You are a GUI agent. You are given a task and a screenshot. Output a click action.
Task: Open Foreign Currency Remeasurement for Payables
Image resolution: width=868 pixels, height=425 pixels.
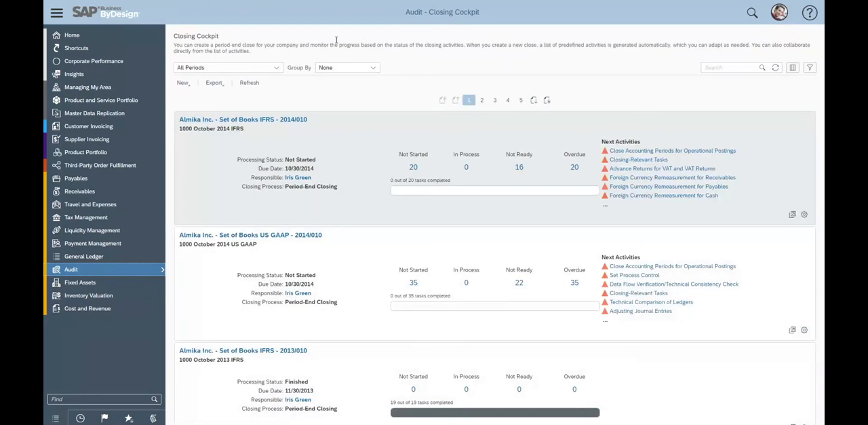[x=669, y=186]
